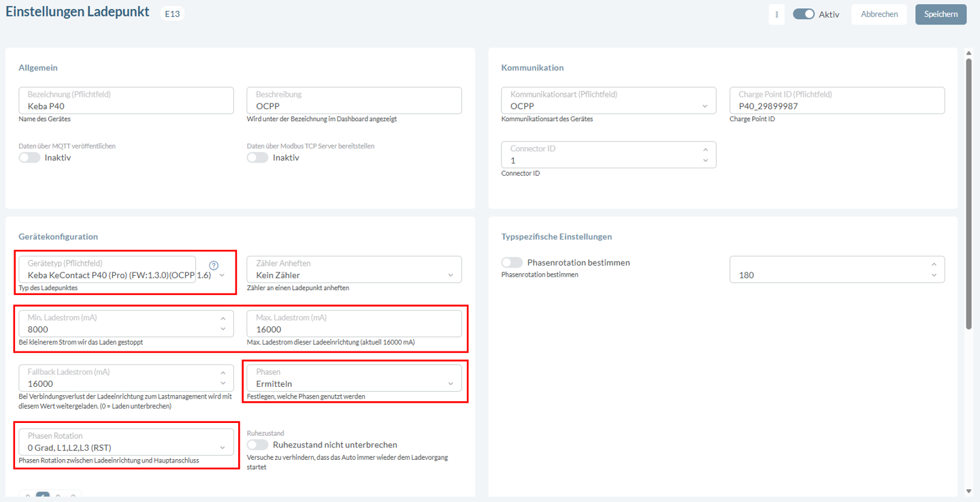The width and height of the screenshot is (980, 502).
Task: Click the Bezeichnung field containing Keba P40
Action: pos(127,100)
